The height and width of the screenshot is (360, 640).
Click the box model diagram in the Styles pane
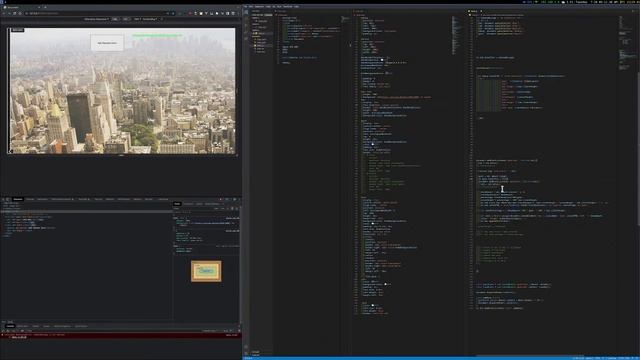206,271
